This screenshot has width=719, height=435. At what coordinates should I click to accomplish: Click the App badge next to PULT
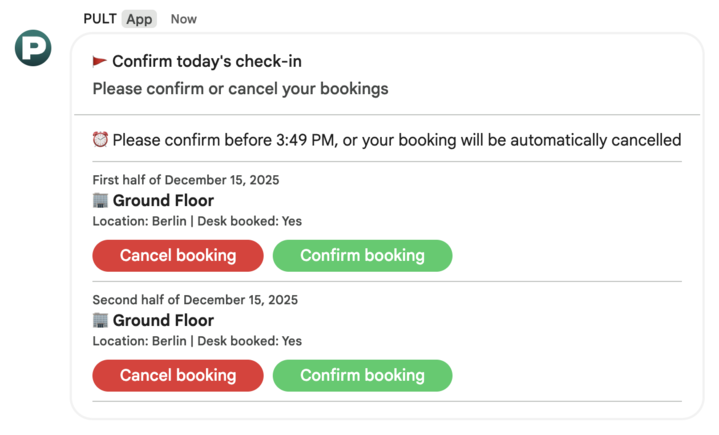[139, 19]
